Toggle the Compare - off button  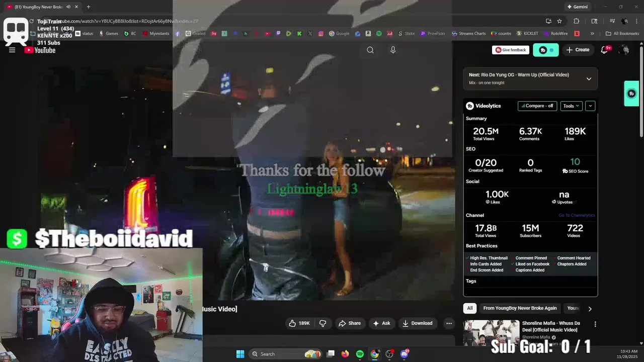537,106
